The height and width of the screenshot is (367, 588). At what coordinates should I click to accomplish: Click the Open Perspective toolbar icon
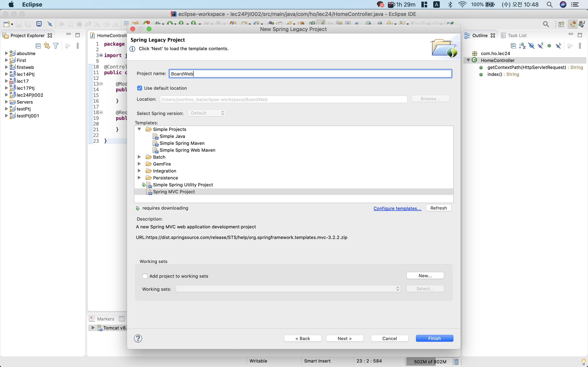point(561,24)
